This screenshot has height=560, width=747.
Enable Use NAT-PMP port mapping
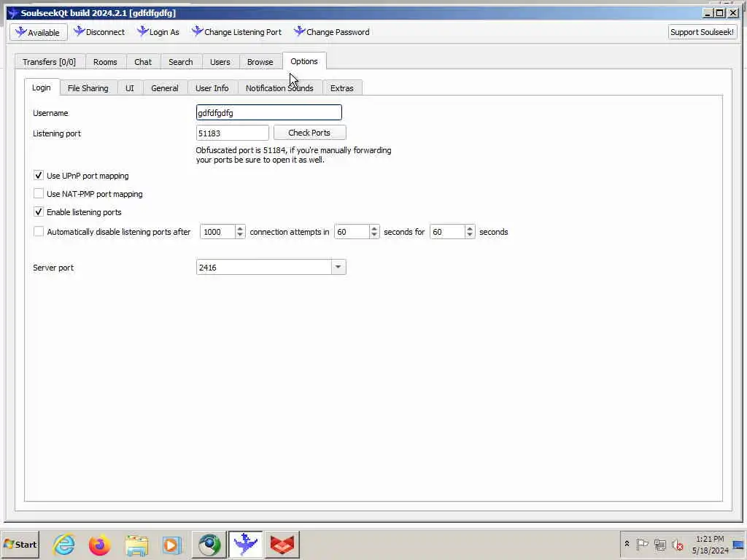click(39, 193)
